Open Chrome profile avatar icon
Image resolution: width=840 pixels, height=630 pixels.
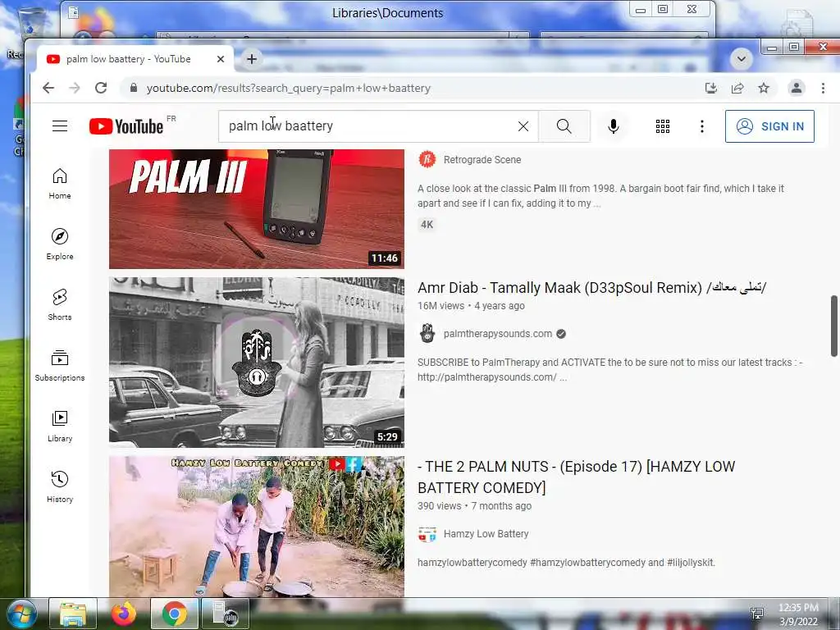click(796, 88)
